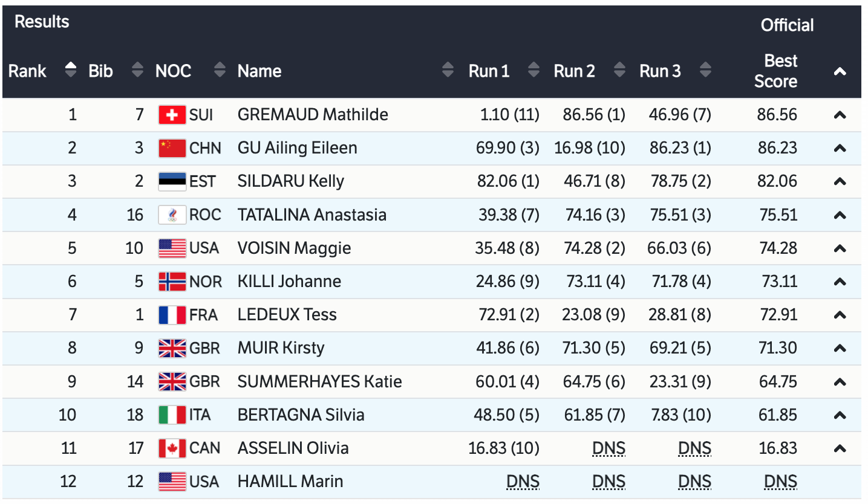Collapse ASSELIN Olivia row chevron

click(840, 448)
